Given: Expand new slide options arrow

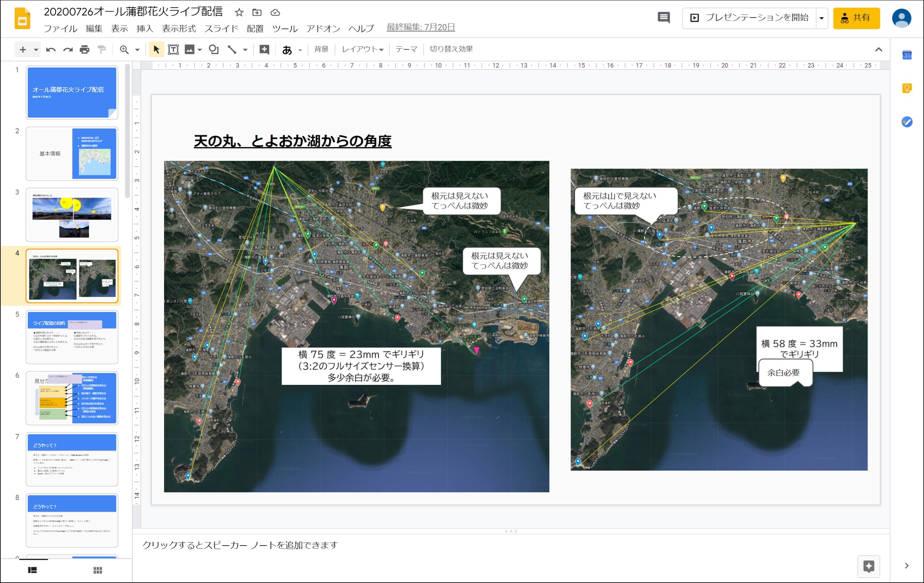Looking at the screenshot, I should click(36, 50).
